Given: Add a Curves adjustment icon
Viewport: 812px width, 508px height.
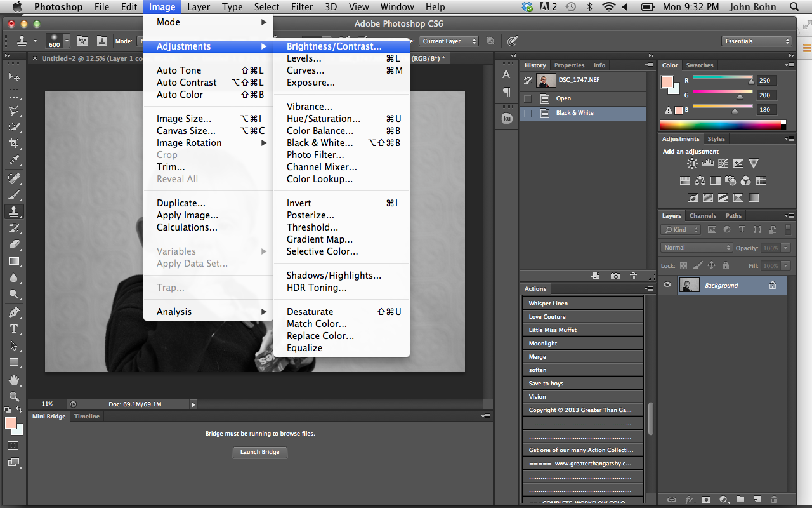Looking at the screenshot, I should tap(723, 164).
